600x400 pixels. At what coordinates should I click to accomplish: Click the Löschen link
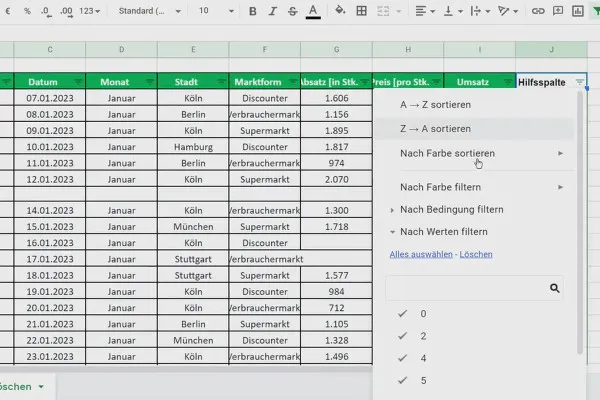coord(476,254)
